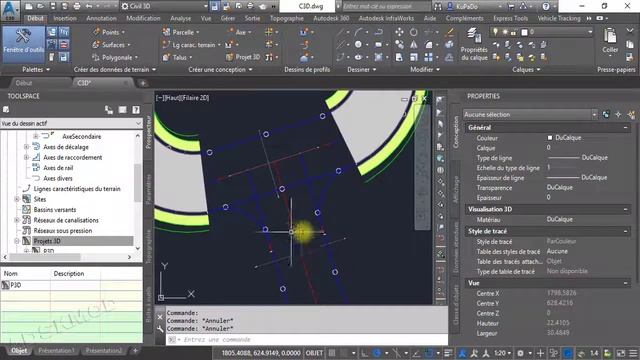The image size is (640, 360).
Task: Collapse the Général properties section
Action: [626, 128]
